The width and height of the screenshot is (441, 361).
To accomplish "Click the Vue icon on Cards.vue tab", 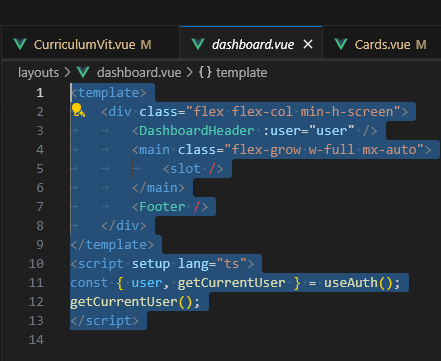I will pos(341,44).
